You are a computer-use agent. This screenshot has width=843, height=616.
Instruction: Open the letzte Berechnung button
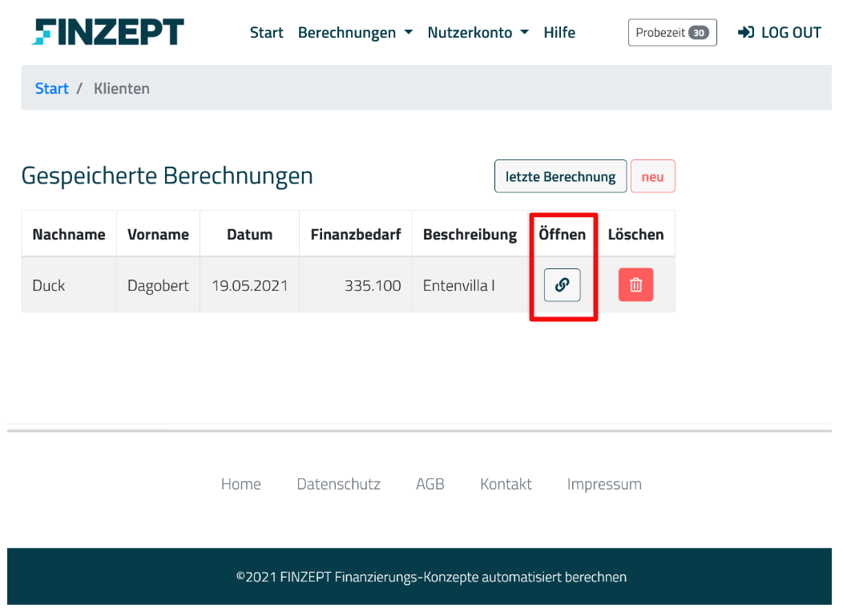pyautogui.click(x=560, y=176)
